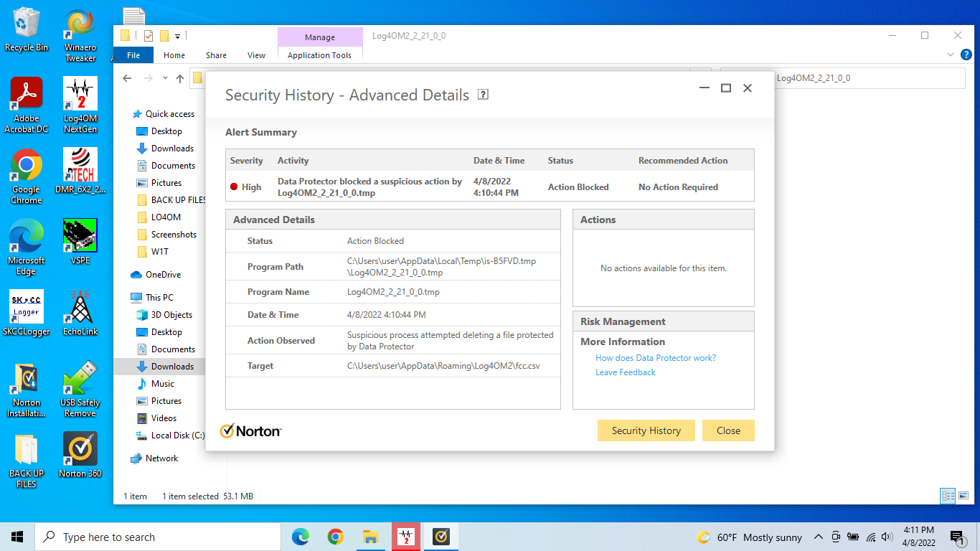This screenshot has height=551, width=980.
Task: Open 'How does Data Protector work?' link
Action: [x=656, y=358]
